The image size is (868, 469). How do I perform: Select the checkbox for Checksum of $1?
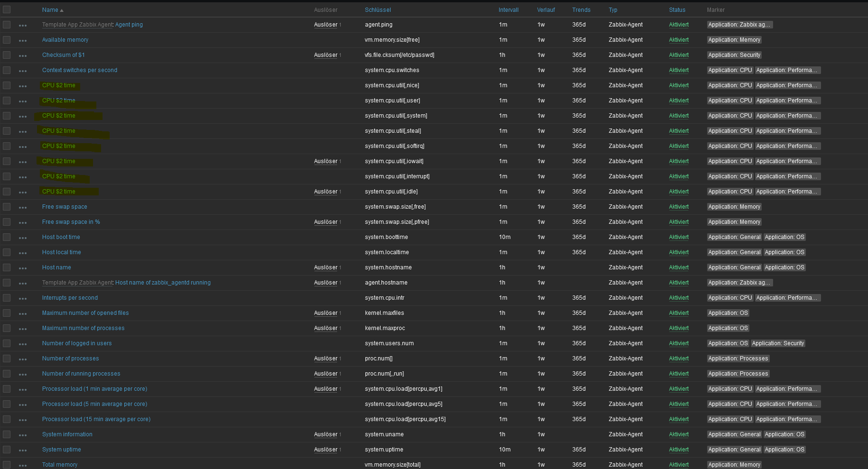tap(7, 55)
